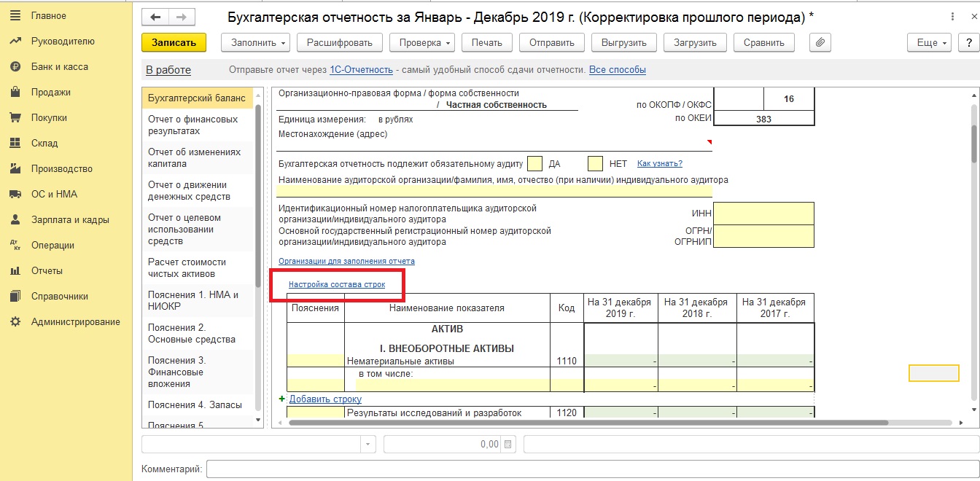Select Расчет стоимости чистых активов
This screenshot has height=481, width=980.
point(197,267)
